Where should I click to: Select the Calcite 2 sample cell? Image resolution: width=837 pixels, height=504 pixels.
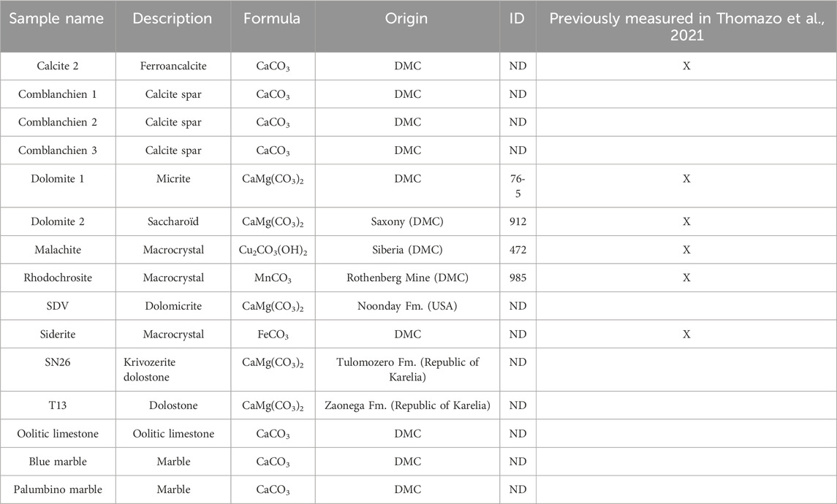(x=58, y=66)
